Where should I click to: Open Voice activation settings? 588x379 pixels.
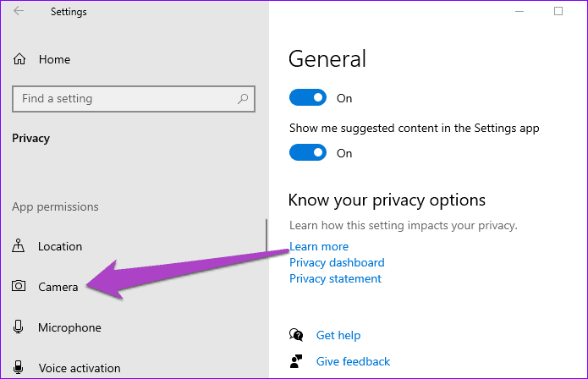(80, 368)
